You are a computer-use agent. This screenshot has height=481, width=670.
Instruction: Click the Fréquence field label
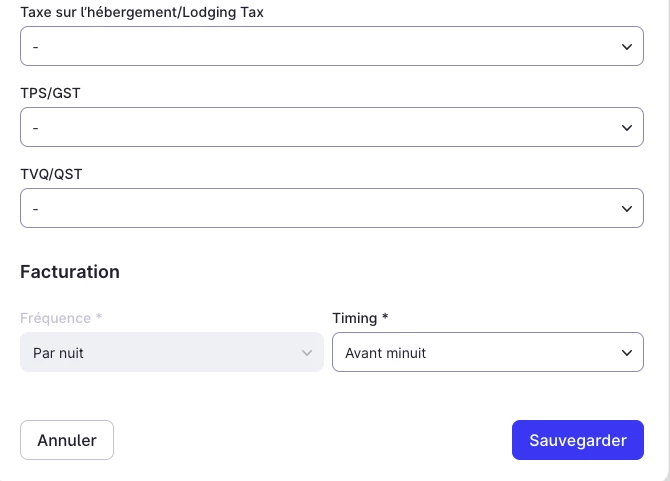[61, 318]
